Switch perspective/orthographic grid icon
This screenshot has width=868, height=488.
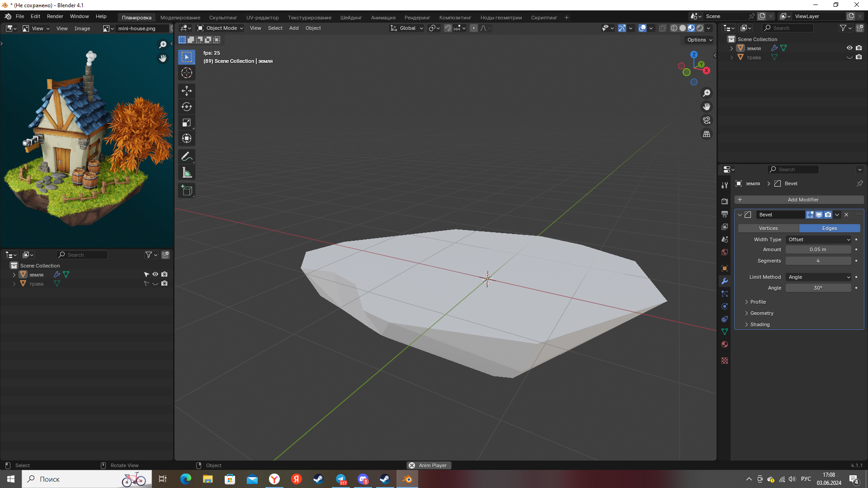(706, 134)
